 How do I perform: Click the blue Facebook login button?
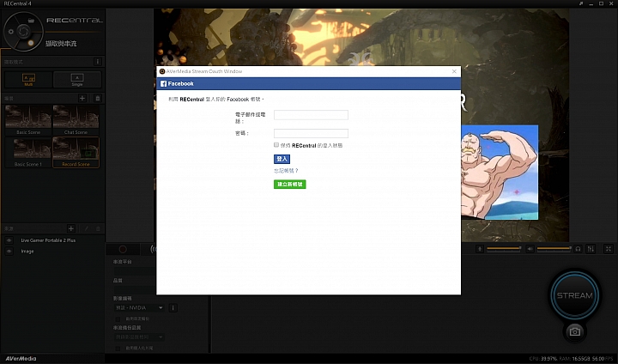pos(282,159)
